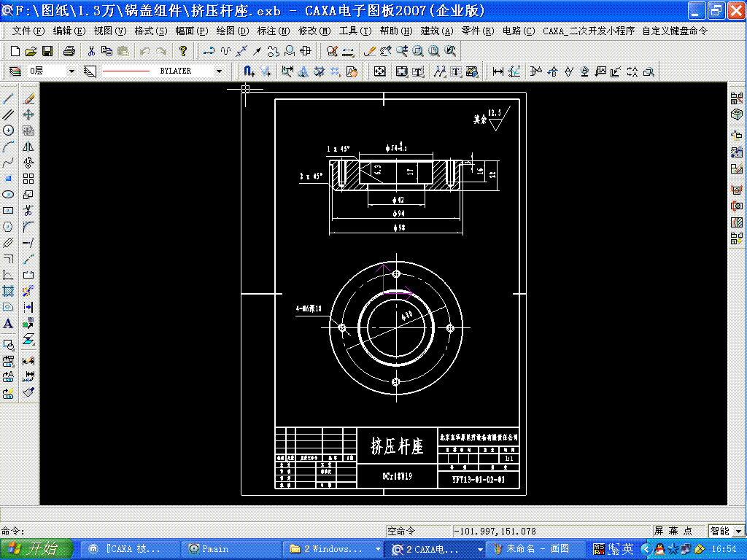This screenshot has height=560, width=747.
Task: Open the 智能 snap mode dropdown
Action: point(738,531)
